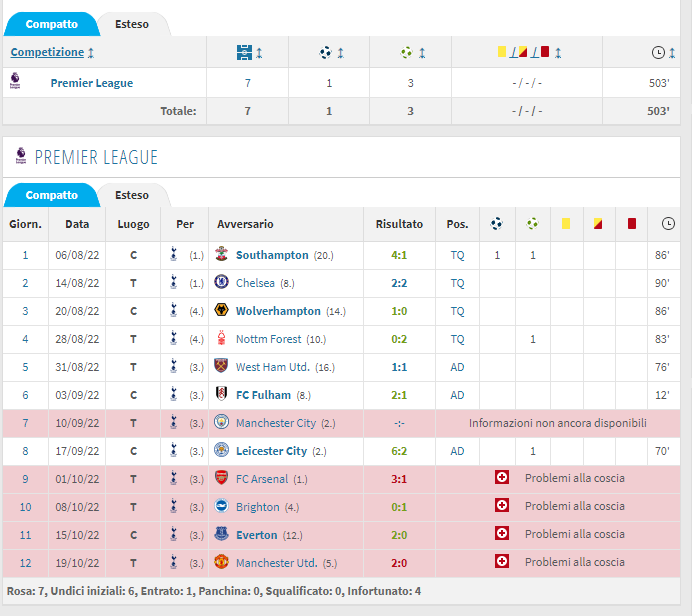Open the Nottm Forest team link
The image size is (692, 616).
pyautogui.click(x=269, y=339)
